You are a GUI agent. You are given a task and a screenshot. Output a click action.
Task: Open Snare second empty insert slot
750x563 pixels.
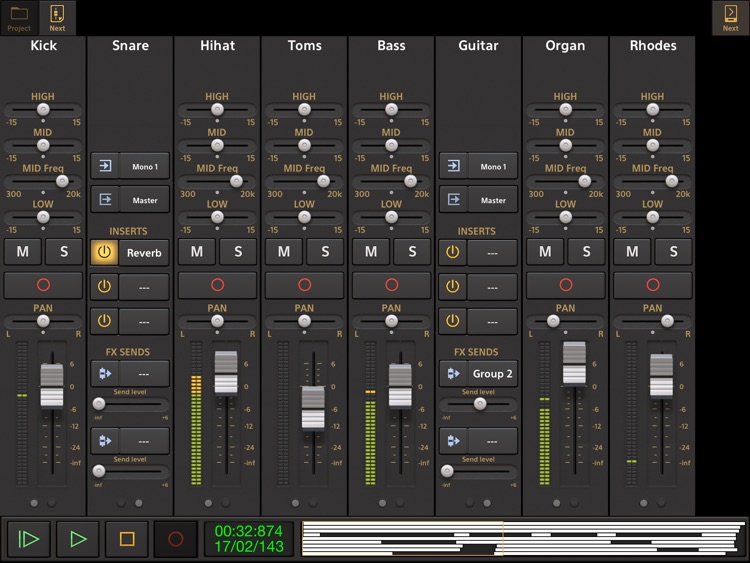pos(144,287)
